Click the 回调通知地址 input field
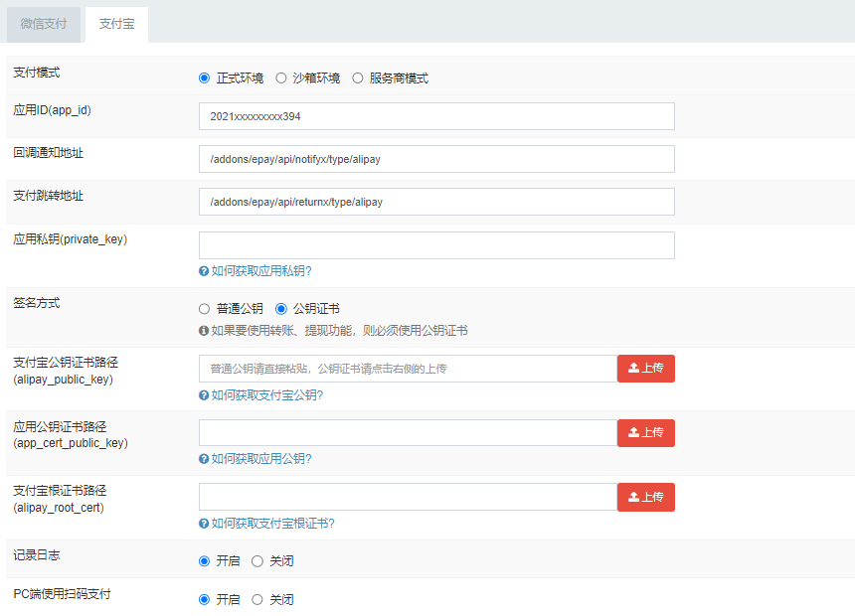855x616 pixels. [x=436, y=159]
